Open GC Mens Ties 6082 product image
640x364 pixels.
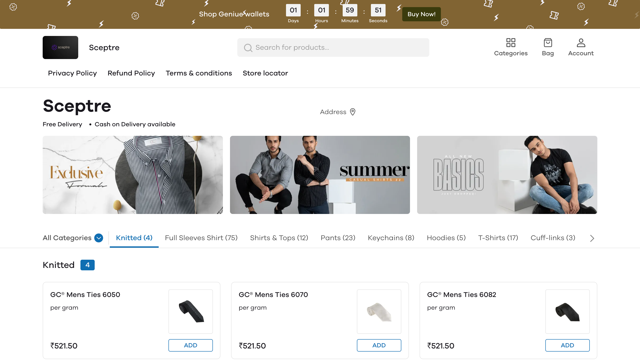(x=567, y=311)
